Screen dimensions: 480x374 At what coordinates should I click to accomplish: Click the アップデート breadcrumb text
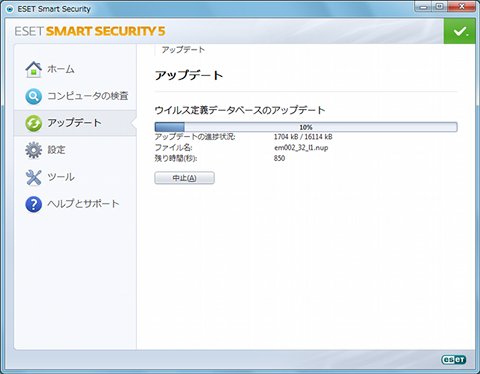[x=183, y=50]
